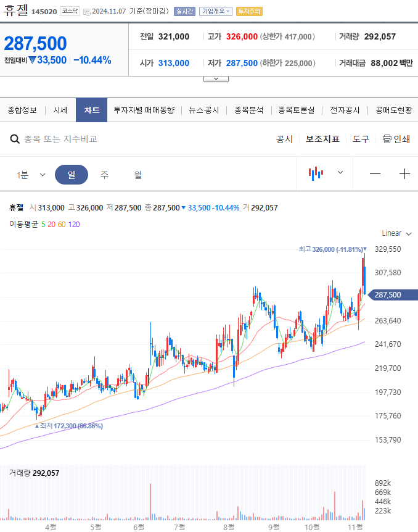This screenshot has height=532, width=418.
Task: Click the 휴젤 stock name title
Action: 15,10
